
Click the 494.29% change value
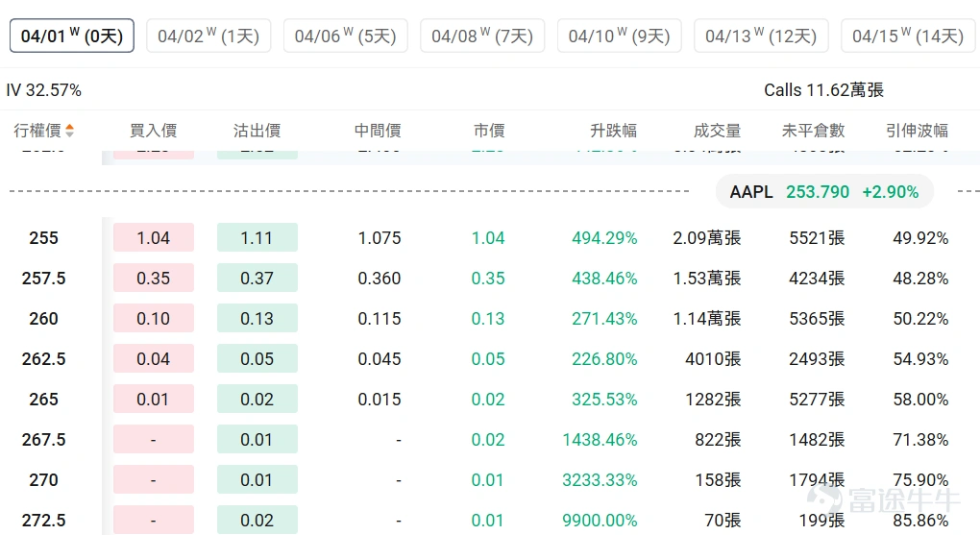pyautogui.click(x=604, y=237)
